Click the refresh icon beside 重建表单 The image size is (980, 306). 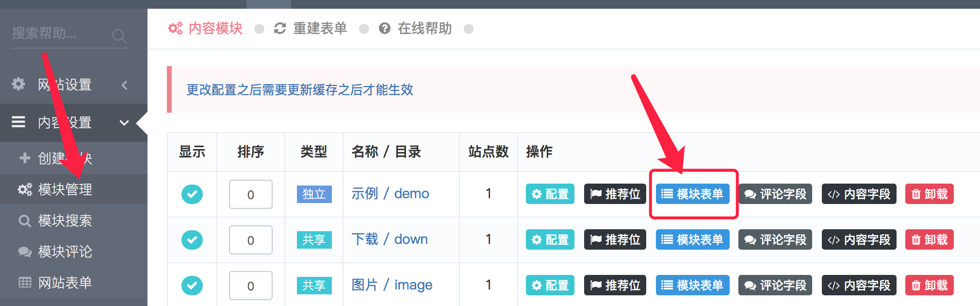pos(280,28)
